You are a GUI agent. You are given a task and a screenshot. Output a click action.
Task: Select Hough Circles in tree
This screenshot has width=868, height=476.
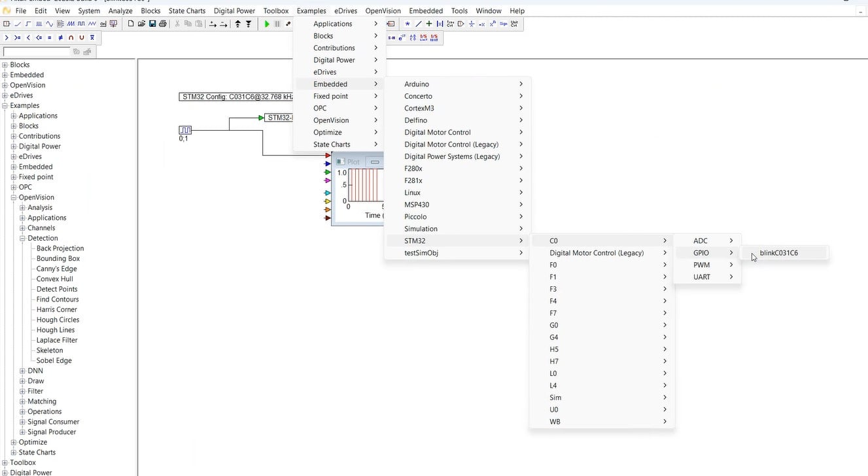[58, 320]
